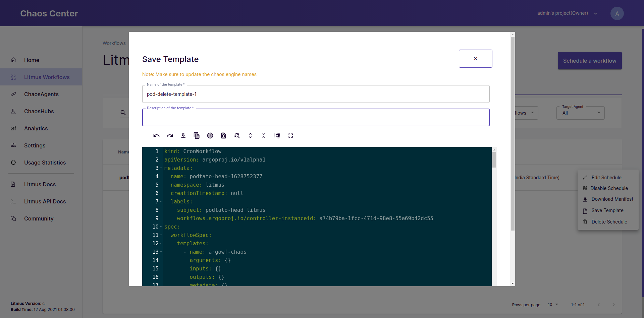Click the find-in-file search icon
This screenshot has height=318, width=644.
click(x=223, y=136)
